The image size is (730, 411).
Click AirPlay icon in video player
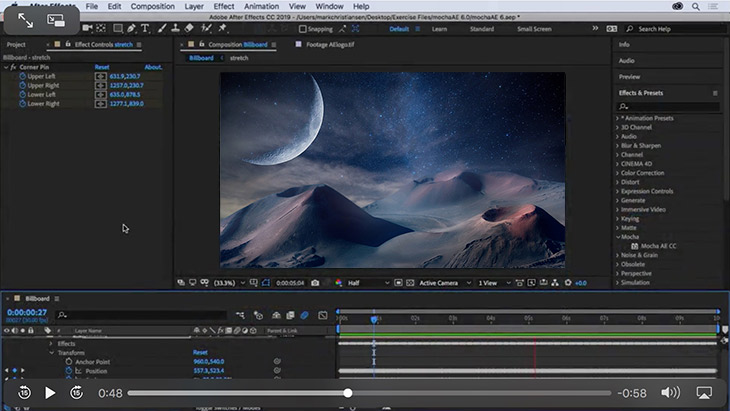704,393
